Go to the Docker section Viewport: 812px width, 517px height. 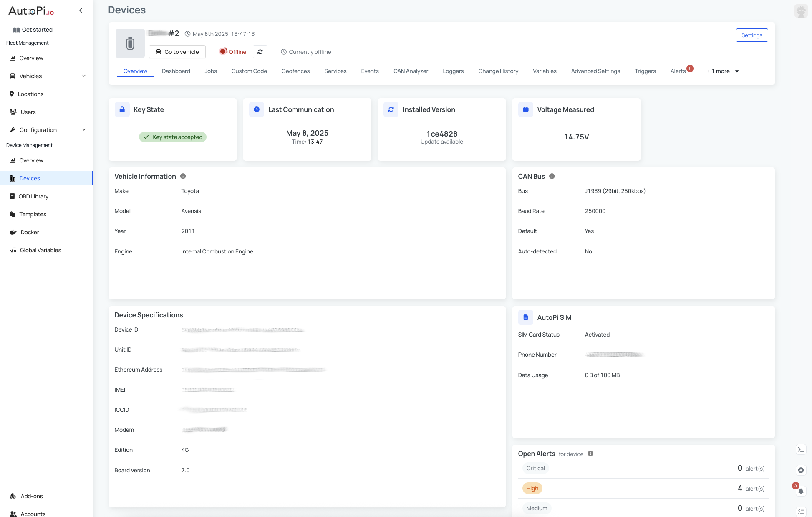point(29,232)
